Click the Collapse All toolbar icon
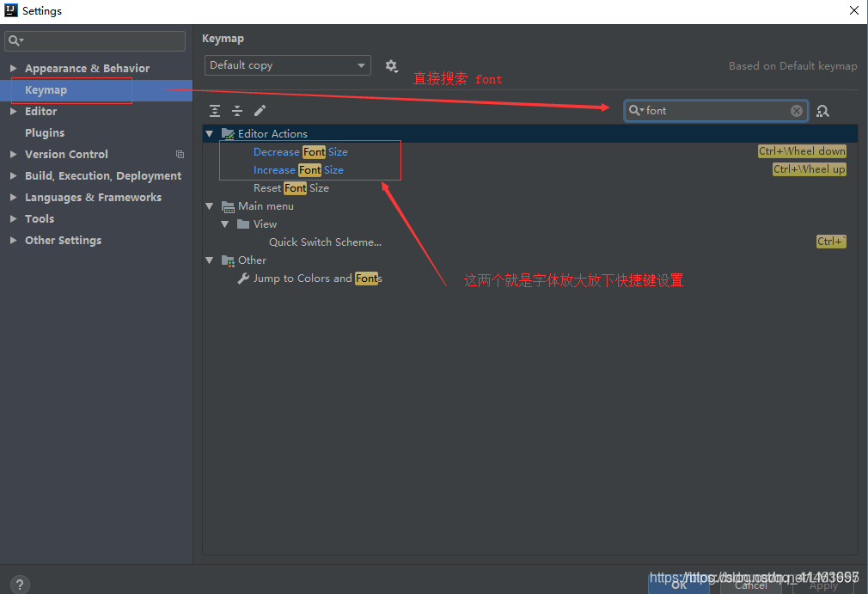The image size is (868, 594). point(237,111)
